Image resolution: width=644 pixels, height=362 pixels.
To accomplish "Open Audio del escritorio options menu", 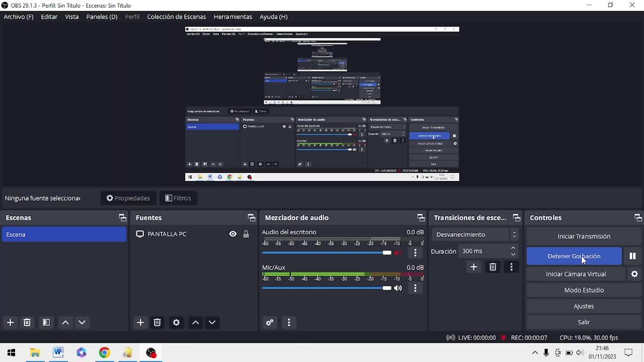I will pos(415,252).
